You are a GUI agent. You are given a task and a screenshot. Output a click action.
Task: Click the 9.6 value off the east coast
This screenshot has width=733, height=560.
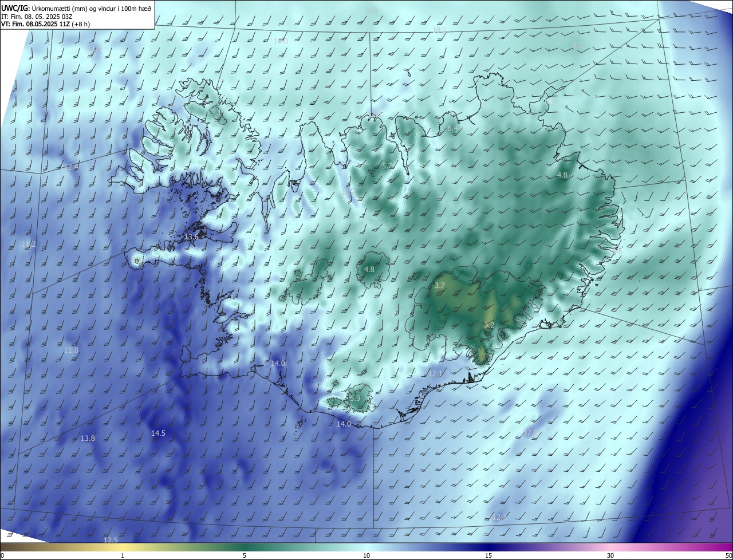coord(616,251)
